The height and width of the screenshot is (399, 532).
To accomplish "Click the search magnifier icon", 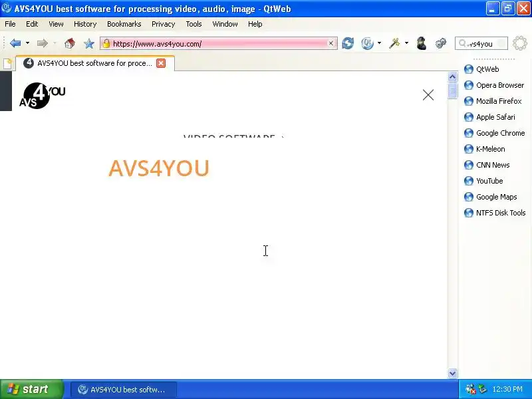I will point(462,43).
